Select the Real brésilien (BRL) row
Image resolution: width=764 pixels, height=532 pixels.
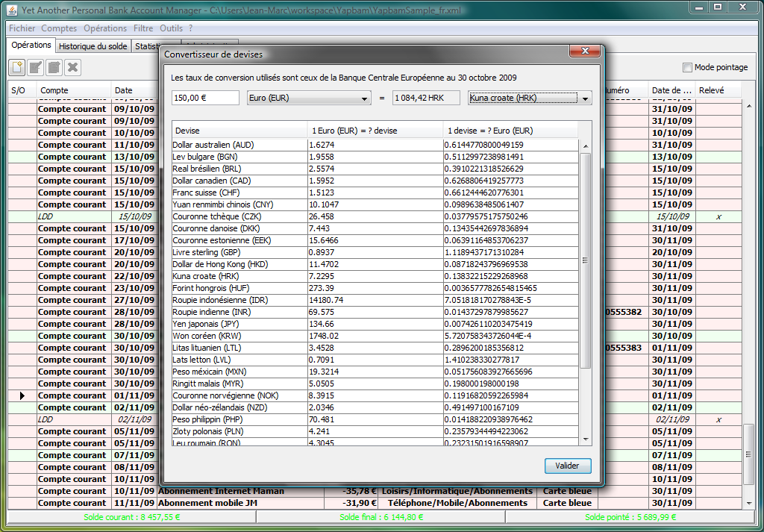click(375, 169)
